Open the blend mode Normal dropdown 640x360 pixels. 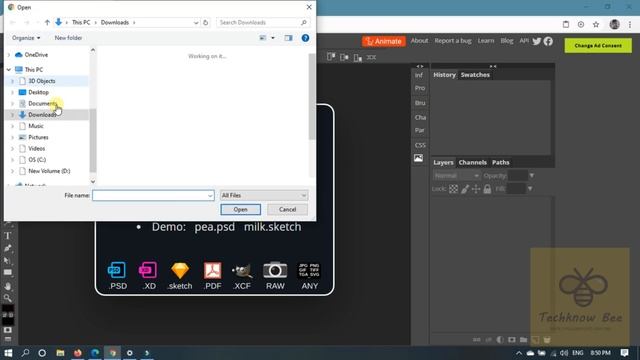[x=456, y=176]
